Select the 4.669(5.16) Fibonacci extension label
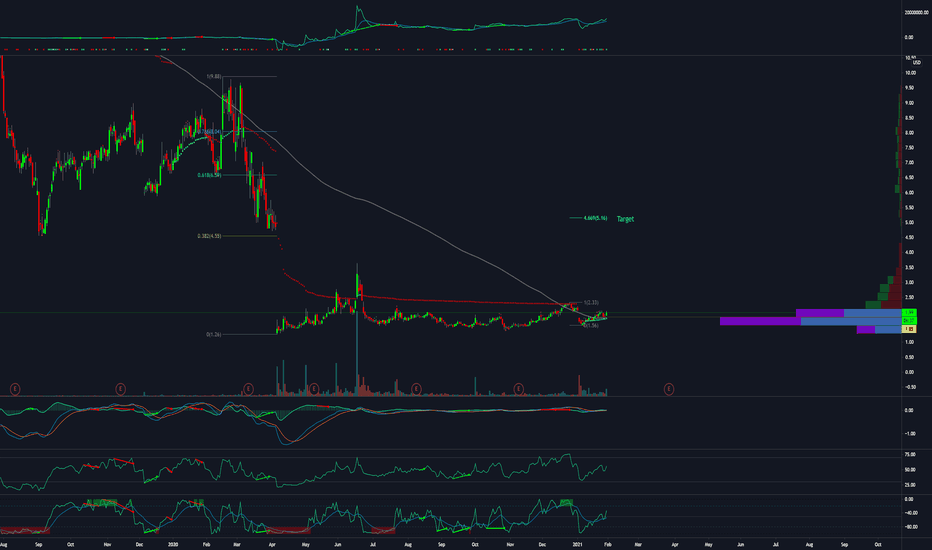Image resolution: width=932 pixels, height=550 pixels. pos(596,218)
